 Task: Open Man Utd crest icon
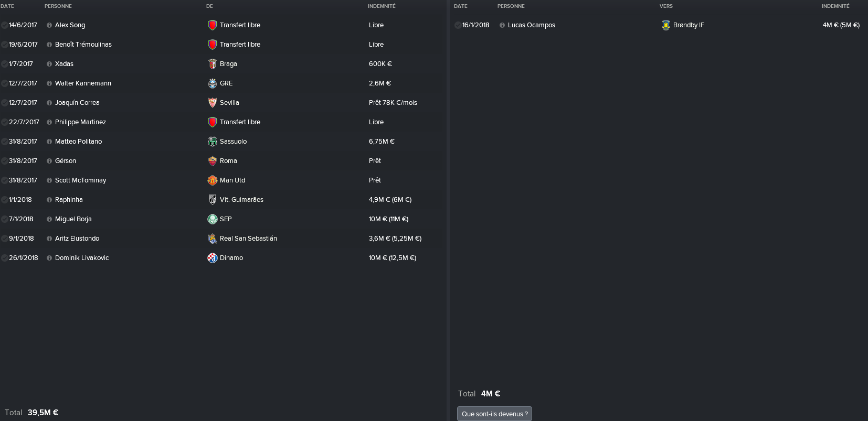tap(213, 180)
